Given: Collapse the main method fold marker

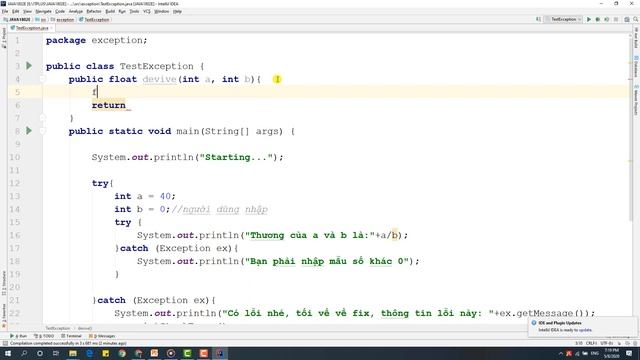Looking at the screenshot, I should (x=42, y=131).
